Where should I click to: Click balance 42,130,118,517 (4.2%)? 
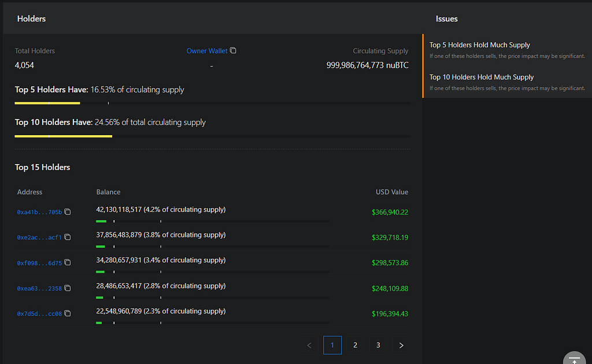[161, 210]
